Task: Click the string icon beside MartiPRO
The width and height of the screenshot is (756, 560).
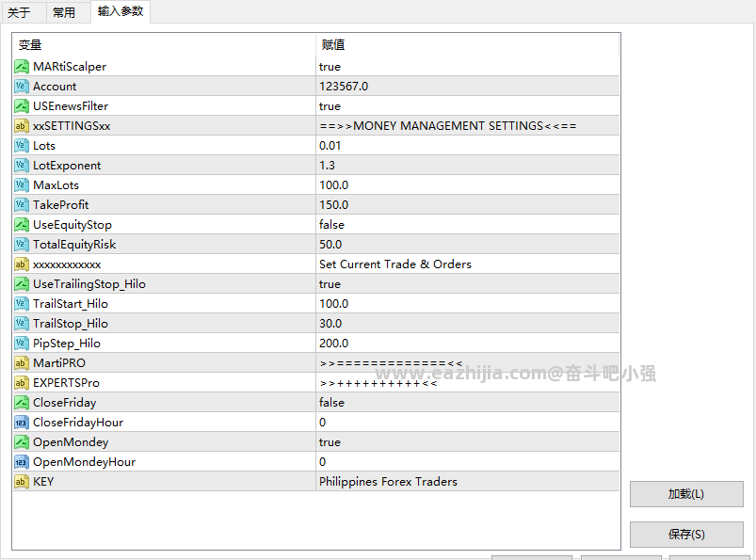Action: 22,363
